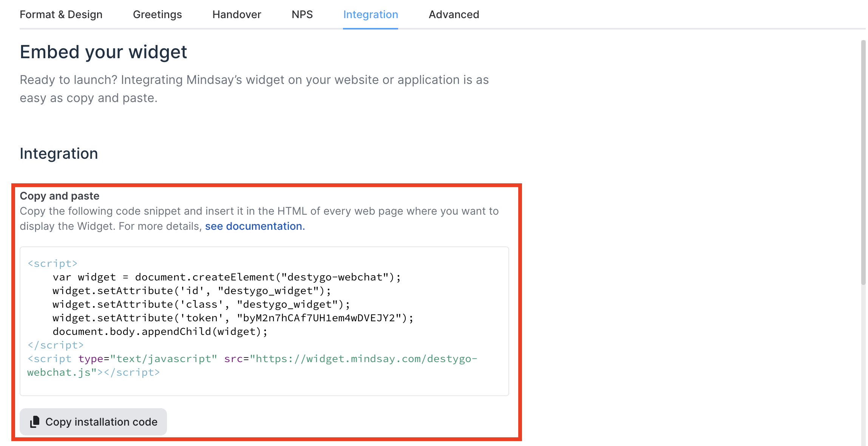The width and height of the screenshot is (868, 446).
Task: Click the Integration section heading
Action: pos(59,153)
